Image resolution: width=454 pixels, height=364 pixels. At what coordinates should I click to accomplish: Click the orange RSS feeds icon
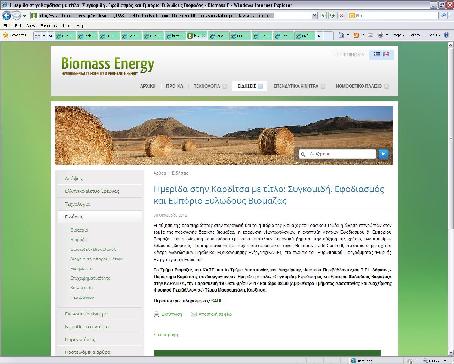(356, 35)
